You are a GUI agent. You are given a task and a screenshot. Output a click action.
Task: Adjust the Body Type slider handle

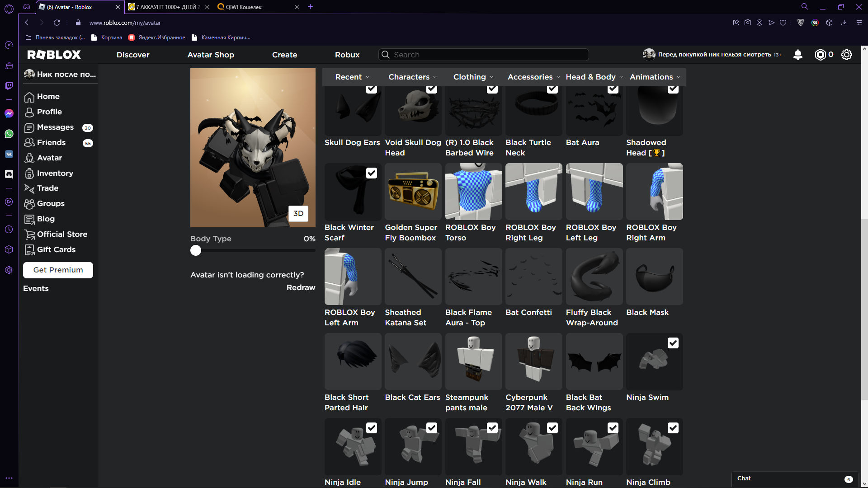click(196, 250)
